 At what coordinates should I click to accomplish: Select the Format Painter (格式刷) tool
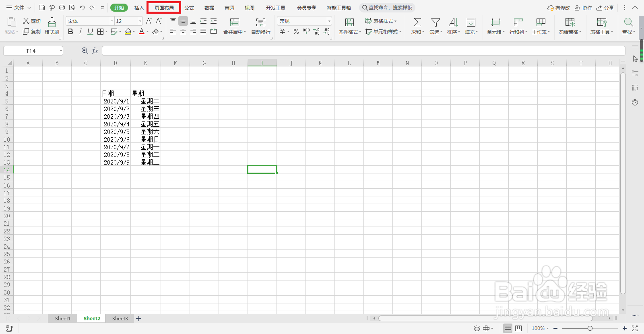coord(52,26)
